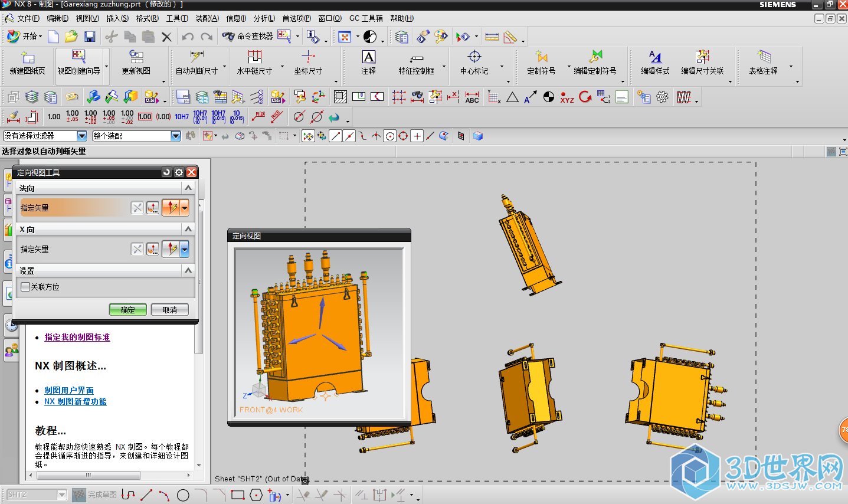The height and width of the screenshot is (504, 848).
Task: Click the Center Mark (中心标记) icon
Action: [x=474, y=57]
